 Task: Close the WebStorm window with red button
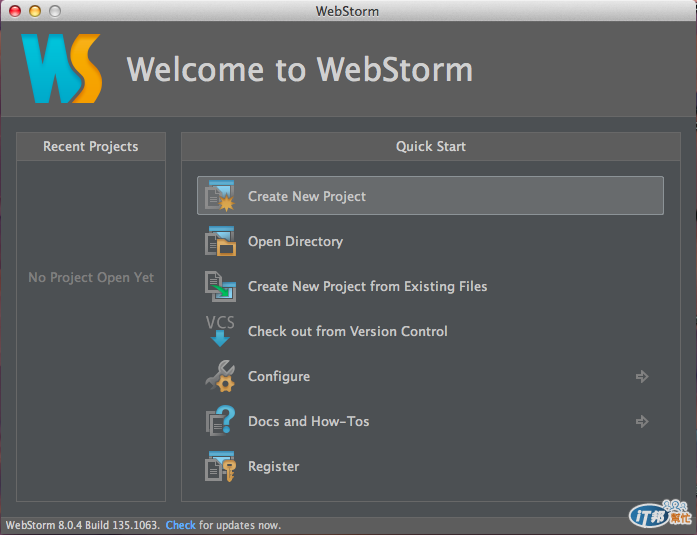tap(15, 11)
